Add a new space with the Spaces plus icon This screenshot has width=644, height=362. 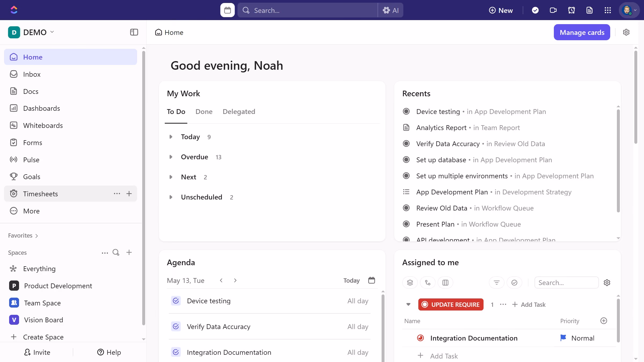(x=129, y=253)
